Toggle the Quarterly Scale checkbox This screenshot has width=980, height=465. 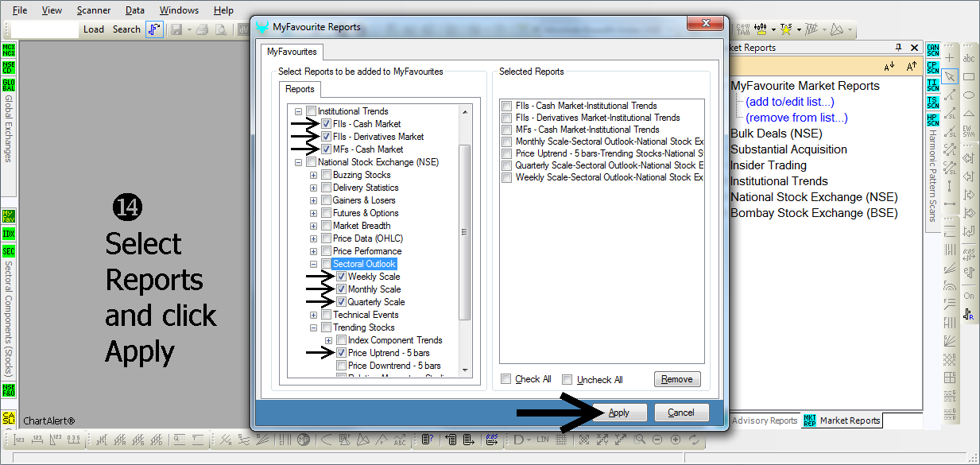tap(342, 302)
